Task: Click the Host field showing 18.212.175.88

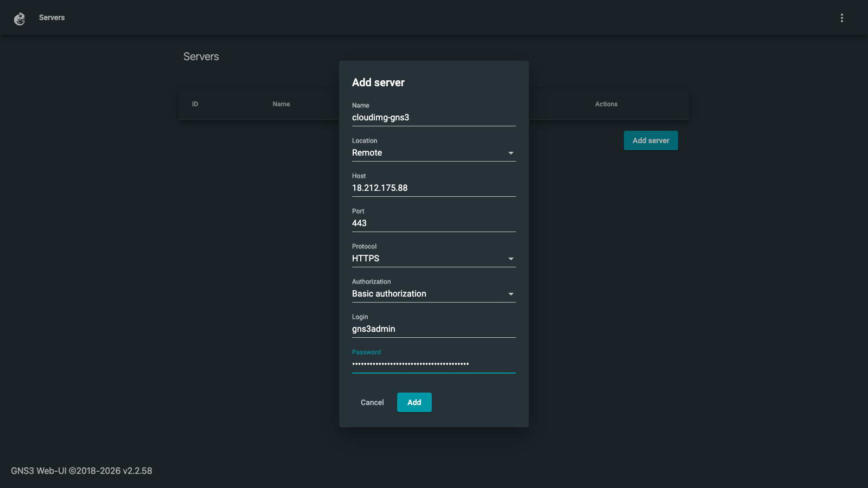Action: 434,188
